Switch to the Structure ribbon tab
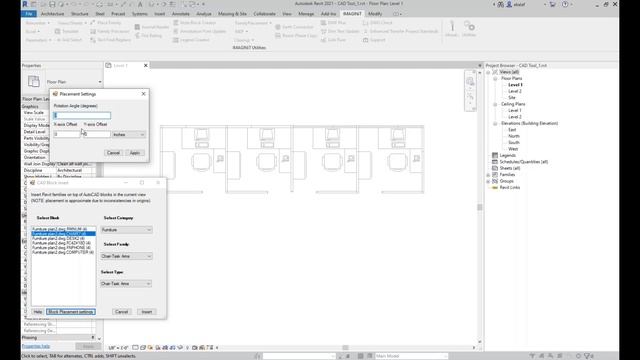Screen dimensions: 640x360 (x=80, y=14)
